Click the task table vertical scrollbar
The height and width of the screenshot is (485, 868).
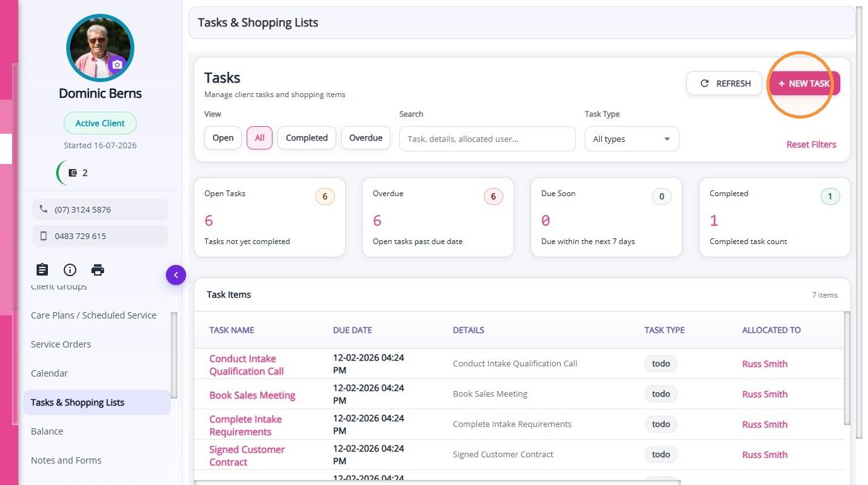tap(847, 369)
